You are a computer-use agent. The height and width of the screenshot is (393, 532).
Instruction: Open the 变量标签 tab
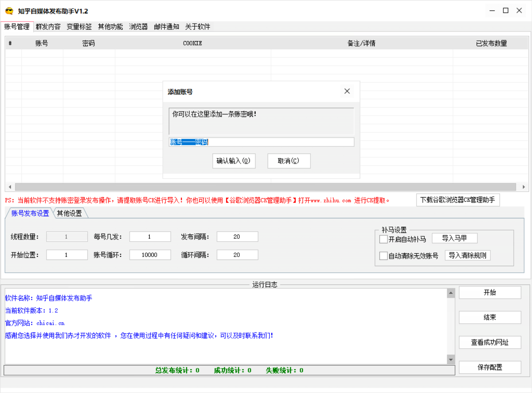(x=79, y=27)
